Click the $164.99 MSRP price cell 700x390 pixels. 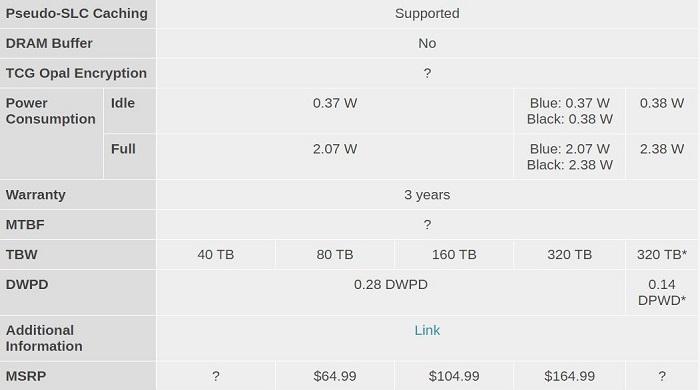pyautogui.click(x=570, y=376)
